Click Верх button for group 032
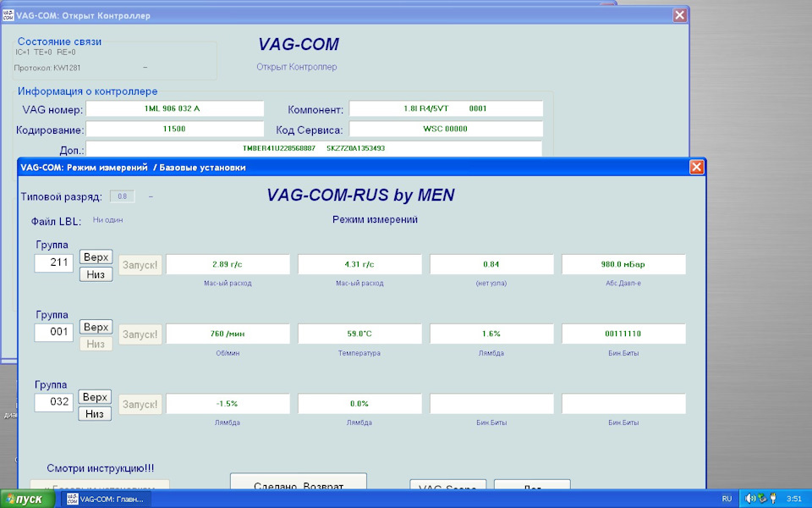Viewport: 812px width, 508px height. tap(95, 397)
